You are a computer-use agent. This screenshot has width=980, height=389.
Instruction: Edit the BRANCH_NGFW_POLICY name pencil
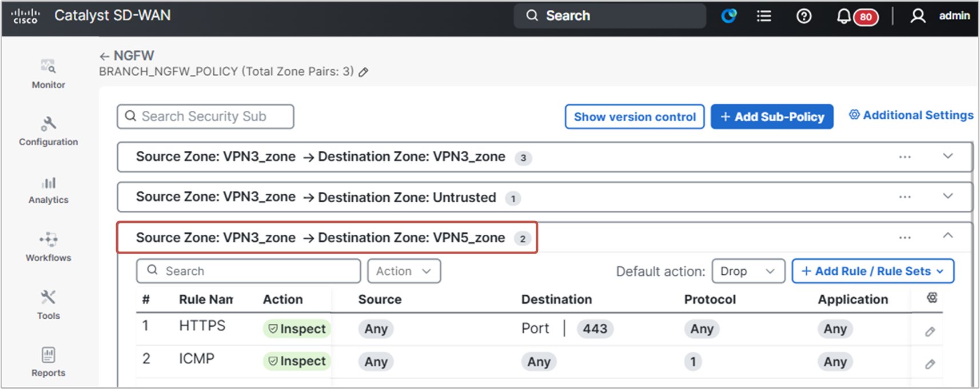click(364, 72)
